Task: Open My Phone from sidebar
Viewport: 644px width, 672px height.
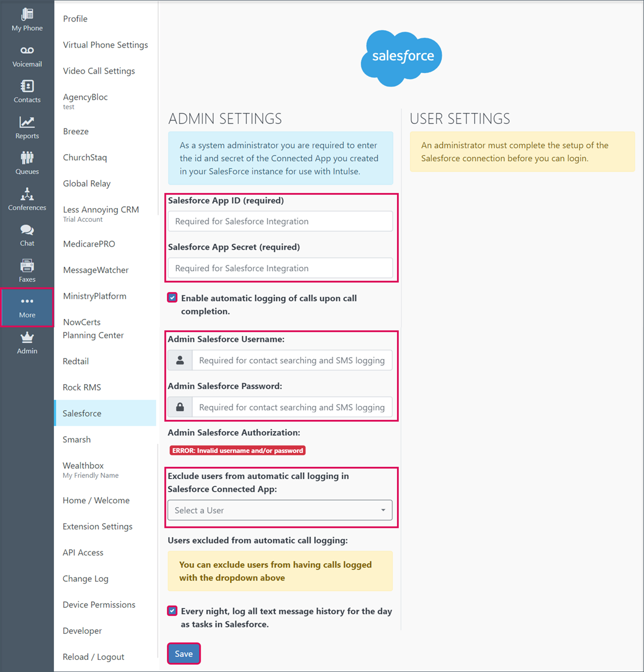Action: point(27,20)
